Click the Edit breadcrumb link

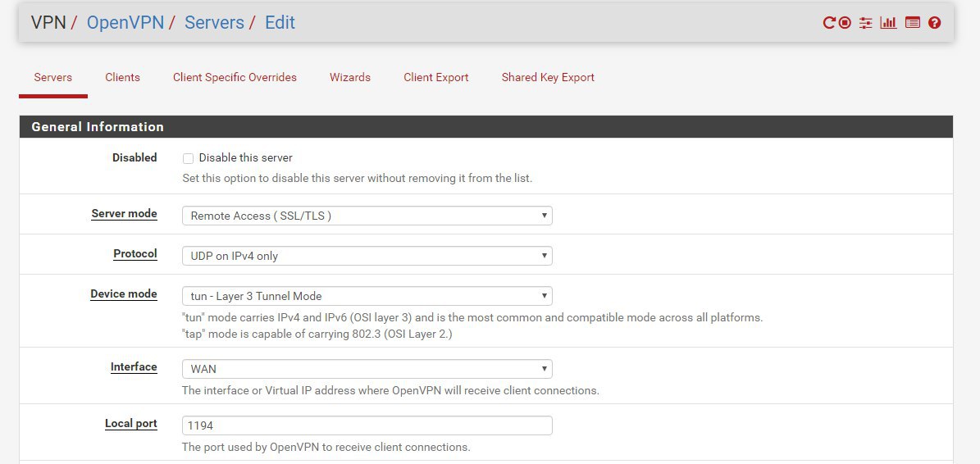[x=280, y=22]
